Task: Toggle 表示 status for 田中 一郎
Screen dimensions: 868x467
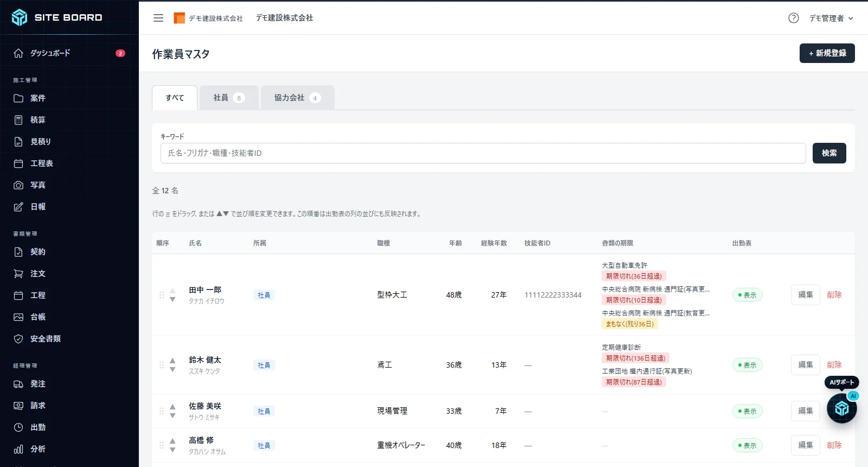Action: 747,295
